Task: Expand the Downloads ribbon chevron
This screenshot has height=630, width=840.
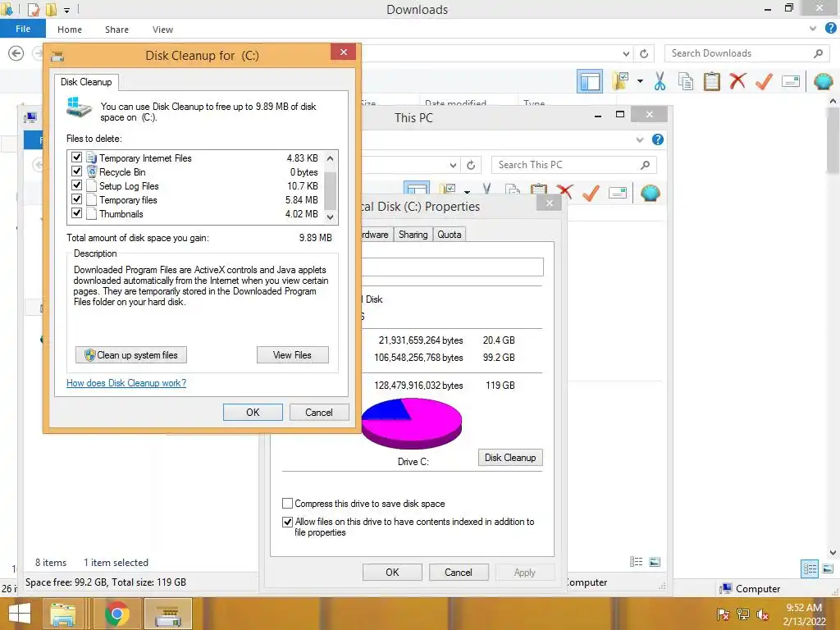Action: click(x=813, y=29)
